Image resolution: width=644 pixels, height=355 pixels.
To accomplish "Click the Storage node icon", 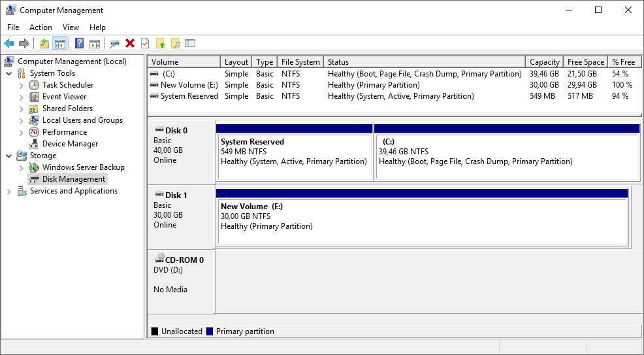I will point(22,156).
